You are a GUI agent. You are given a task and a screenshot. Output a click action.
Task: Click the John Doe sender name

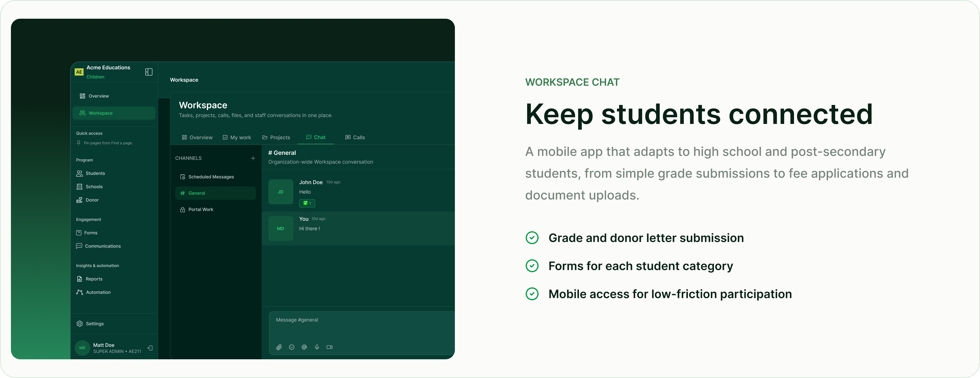(x=311, y=182)
